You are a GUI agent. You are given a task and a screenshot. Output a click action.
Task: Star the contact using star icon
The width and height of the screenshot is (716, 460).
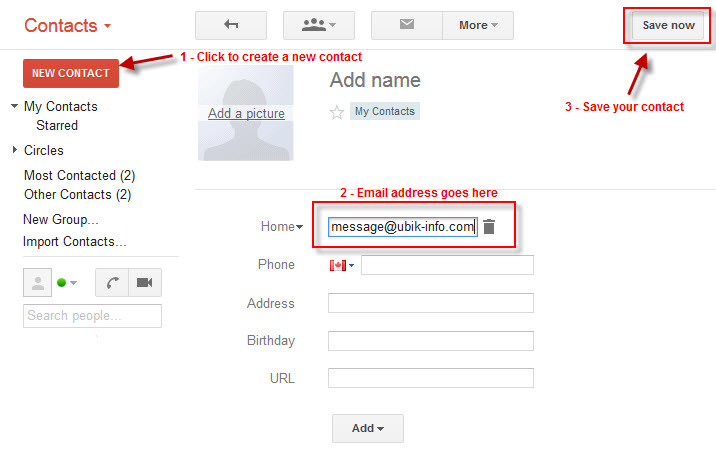[x=337, y=112]
